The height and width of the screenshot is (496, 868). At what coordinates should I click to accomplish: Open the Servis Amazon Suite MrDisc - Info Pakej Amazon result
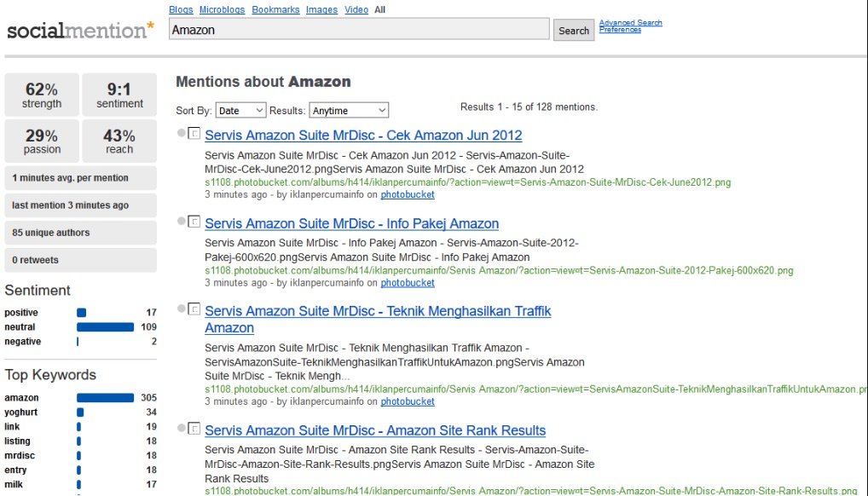tap(351, 224)
